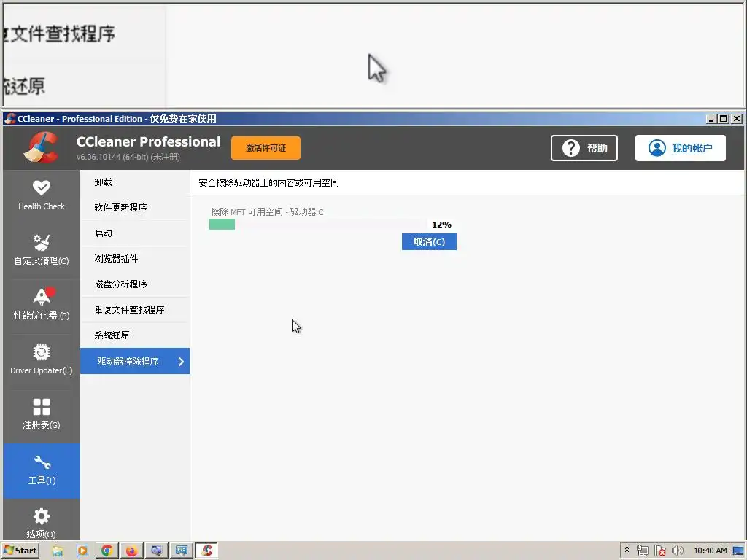This screenshot has height=560, width=747.
Task: Click the CCleaner title bar icon
Action: tap(10, 118)
